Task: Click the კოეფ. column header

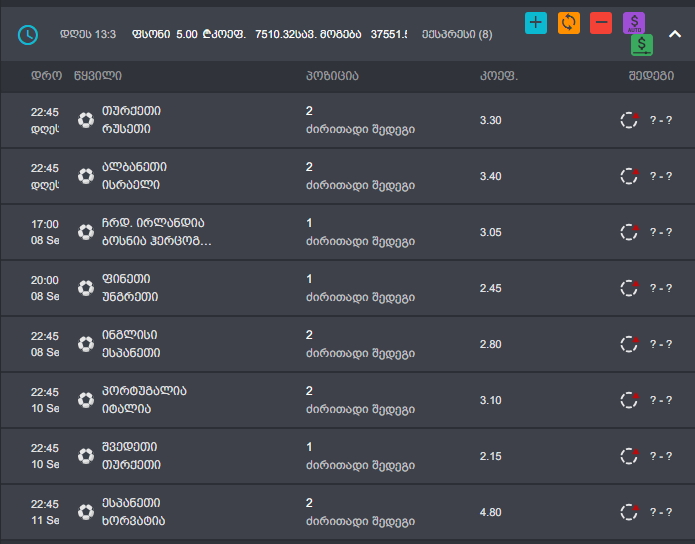Action: tap(499, 76)
